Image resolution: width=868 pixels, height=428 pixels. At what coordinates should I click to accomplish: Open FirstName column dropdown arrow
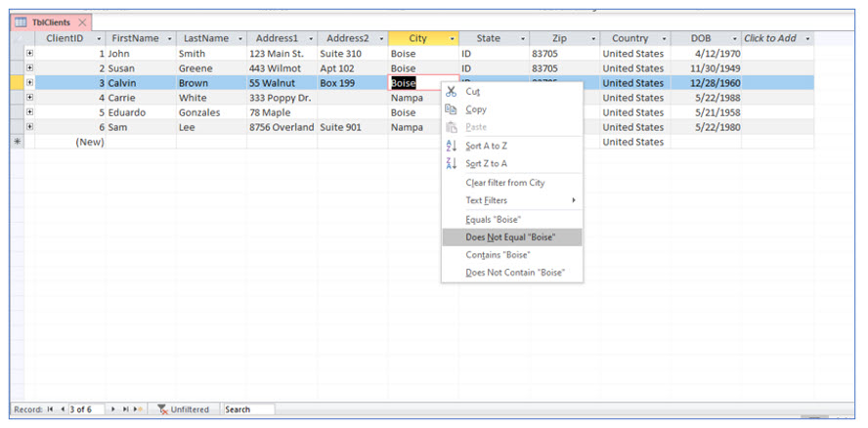pyautogui.click(x=169, y=39)
